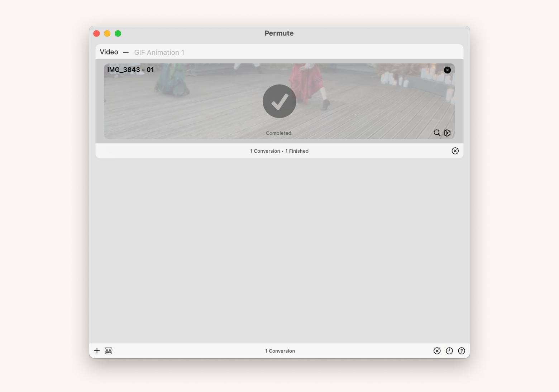This screenshot has height=392, width=559.
Task: Maximize the Permute window
Action: (x=118, y=33)
